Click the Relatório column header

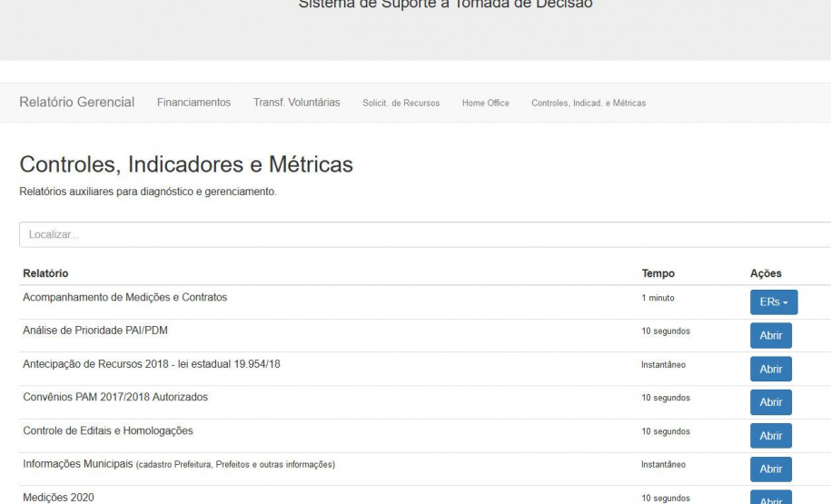point(45,273)
